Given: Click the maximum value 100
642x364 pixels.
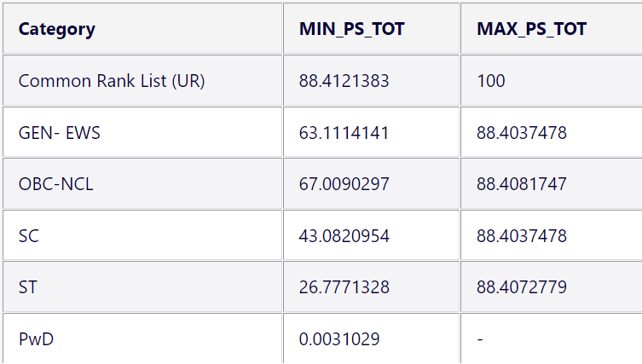Looking at the screenshot, I should click(x=491, y=81).
